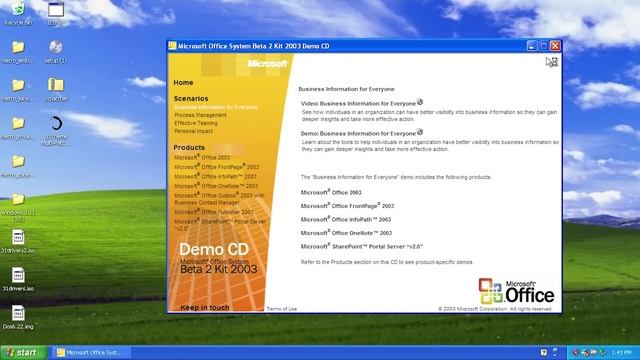Open the metro_emb folder on the desktop

click(x=18, y=51)
